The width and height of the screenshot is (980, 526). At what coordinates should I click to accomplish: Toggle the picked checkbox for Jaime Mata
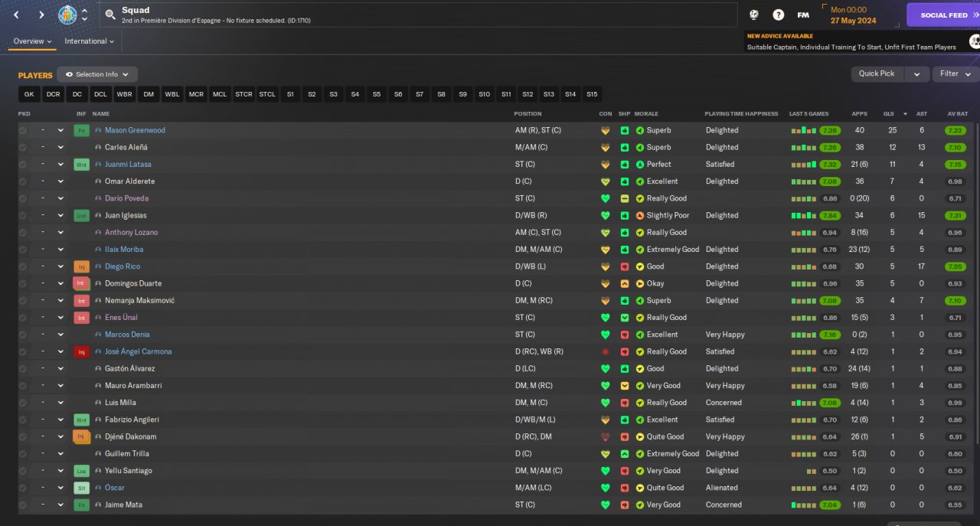[23, 505]
